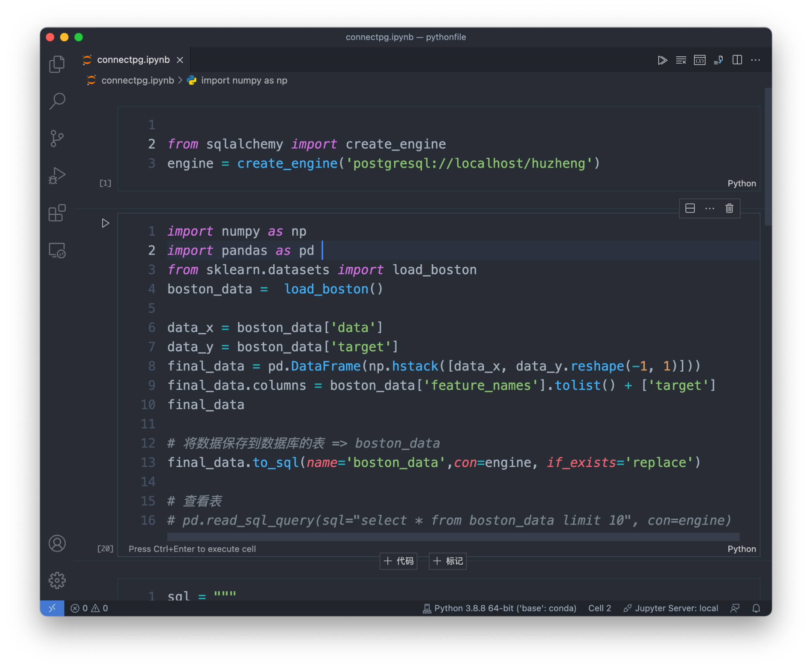Open the remote window indicator
Viewport: 812px width, 669px height.
(52, 608)
